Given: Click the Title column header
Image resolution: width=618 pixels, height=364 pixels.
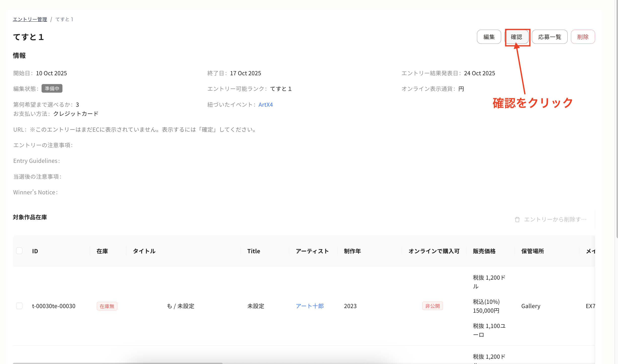Looking at the screenshot, I should 253,251.
